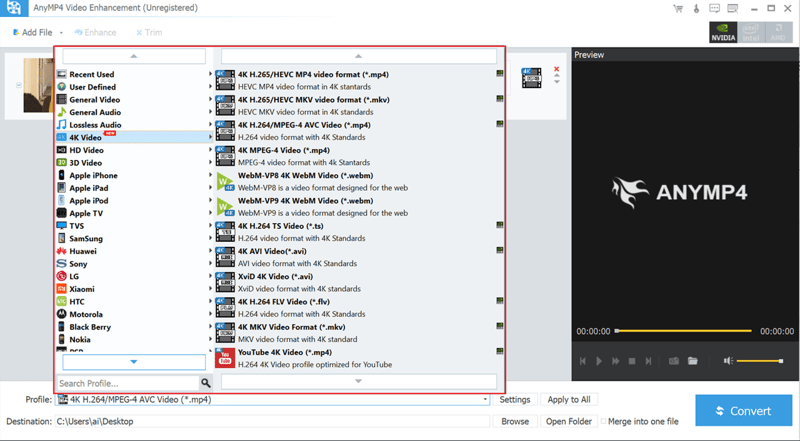Click the Apple iPhone device icon

pos(61,175)
